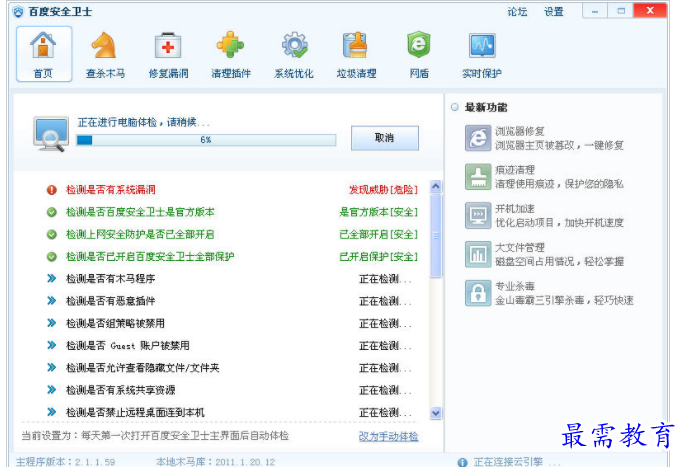The width and height of the screenshot is (683, 467).
Task: Click the 百度安全卫士 logo in title bar
Action: point(18,12)
